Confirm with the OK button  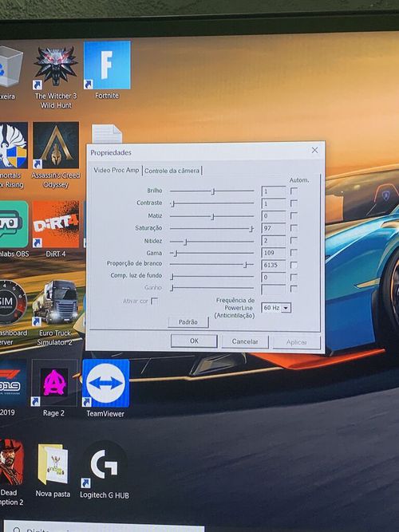[194, 341]
